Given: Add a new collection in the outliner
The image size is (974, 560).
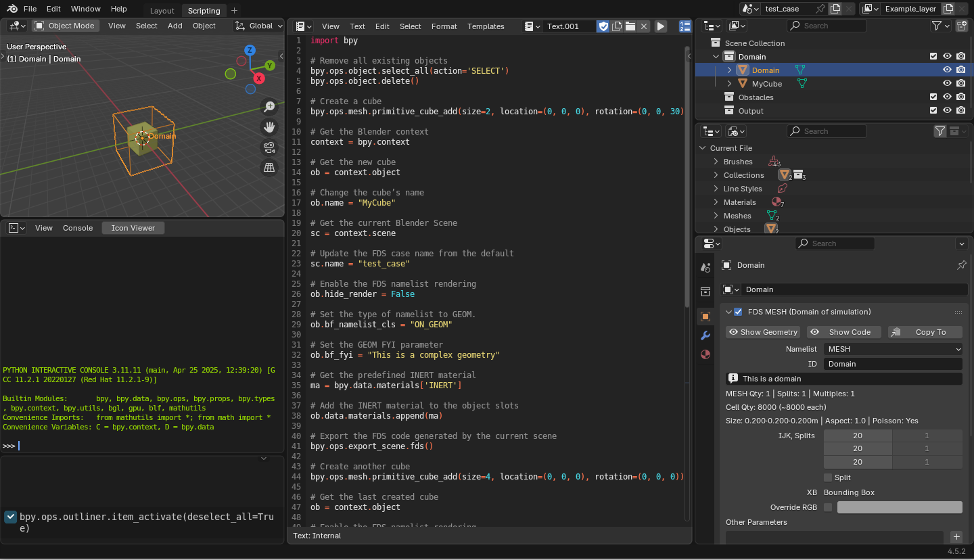Looking at the screenshot, I should pyautogui.click(x=961, y=26).
